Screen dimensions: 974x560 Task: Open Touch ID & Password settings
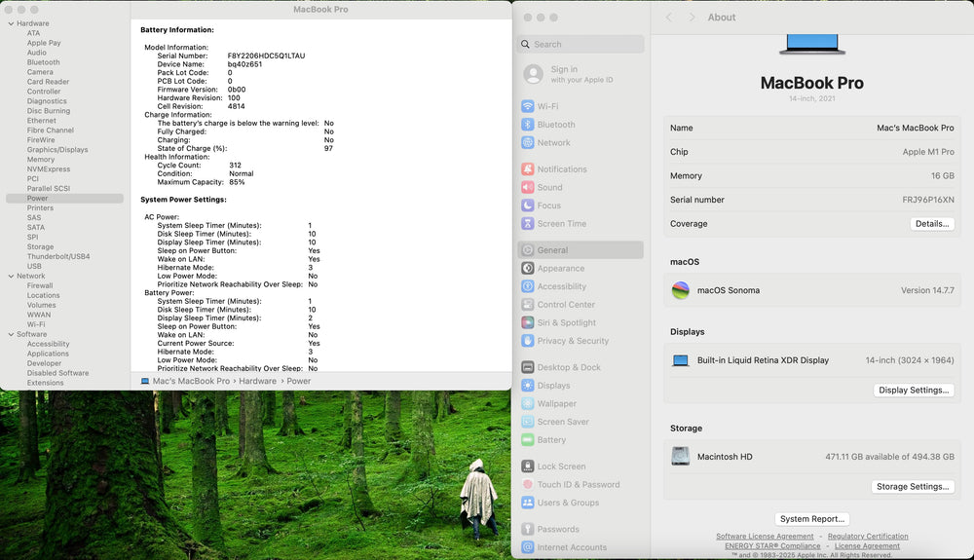pos(578,484)
